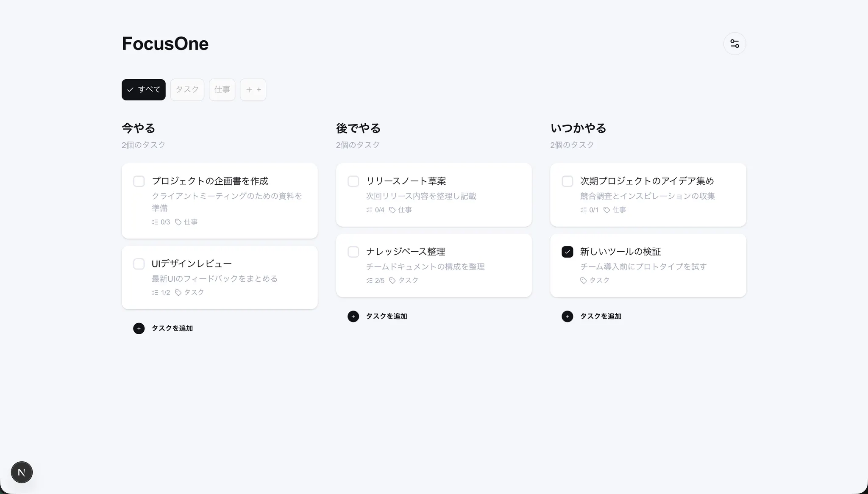Switch to the 仕事 filter
The image size is (868, 494).
click(x=222, y=89)
